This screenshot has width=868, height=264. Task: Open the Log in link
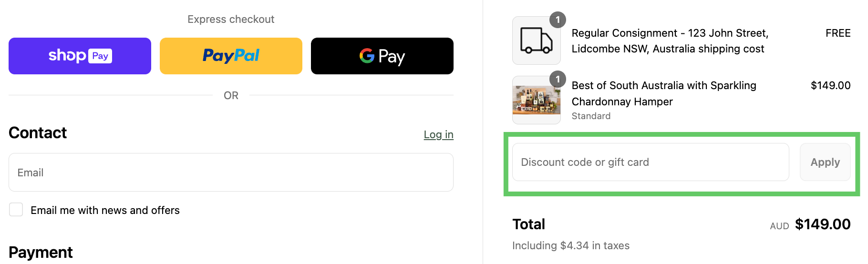coord(438,134)
